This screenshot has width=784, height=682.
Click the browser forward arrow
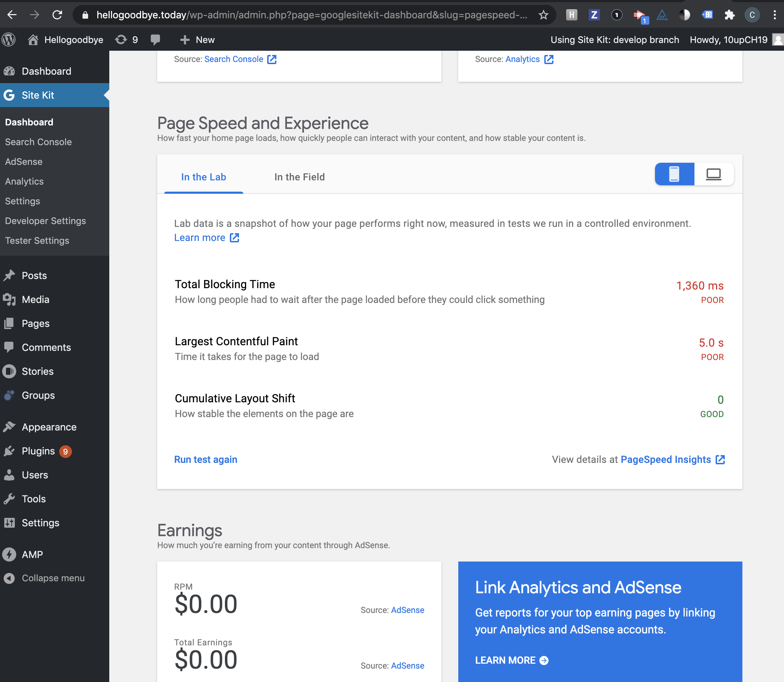coord(35,15)
